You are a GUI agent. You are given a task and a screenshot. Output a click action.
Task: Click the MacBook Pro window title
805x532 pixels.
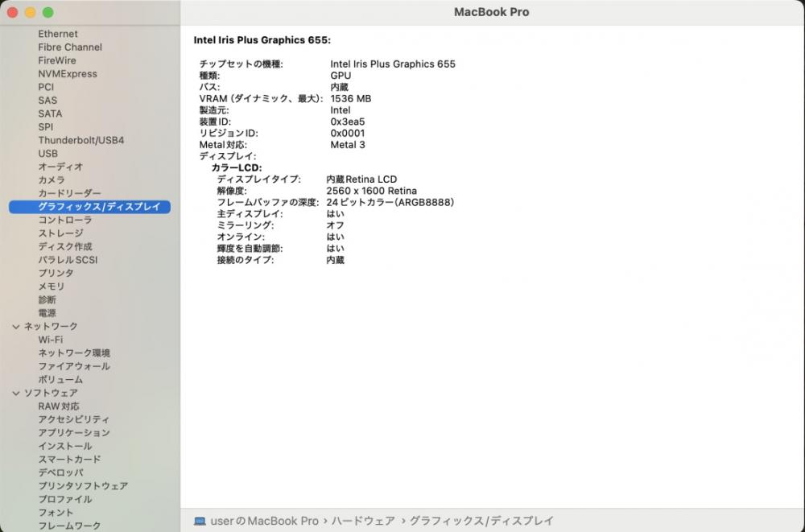tap(491, 12)
